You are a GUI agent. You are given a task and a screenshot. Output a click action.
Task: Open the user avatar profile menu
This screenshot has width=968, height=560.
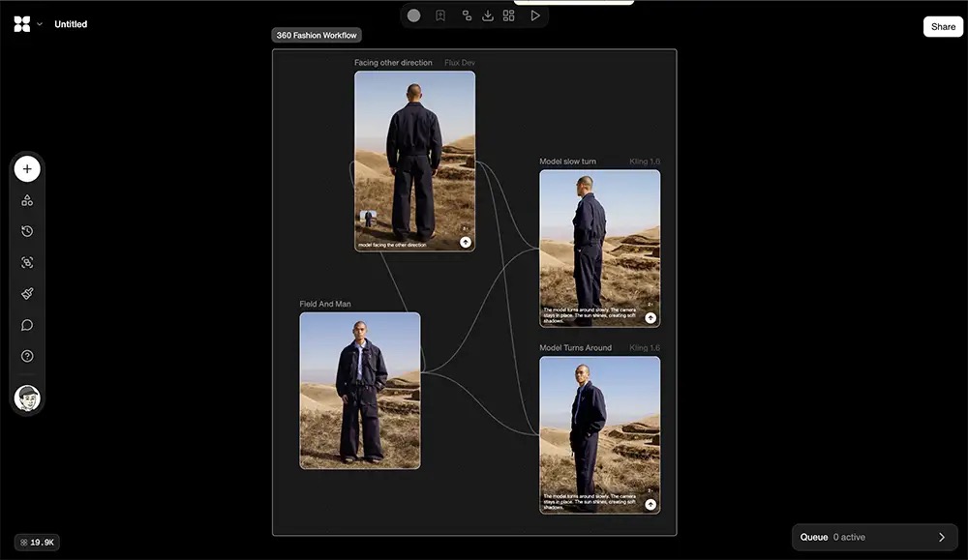click(x=27, y=398)
